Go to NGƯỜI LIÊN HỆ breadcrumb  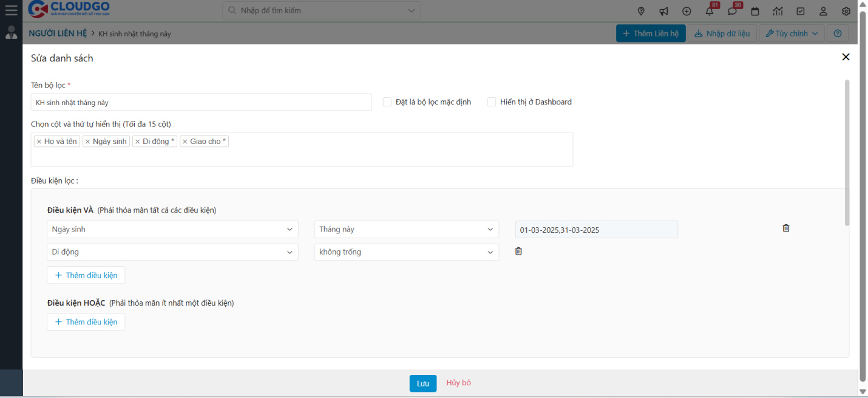(x=58, y=33)
